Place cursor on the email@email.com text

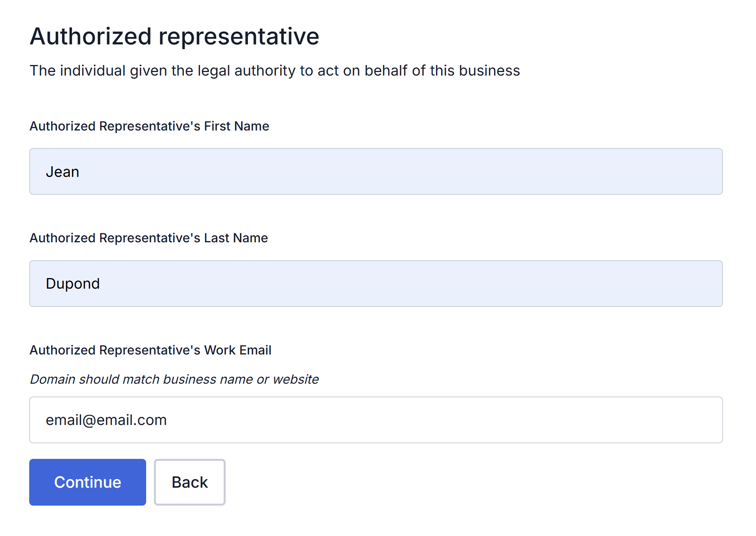[x=106, y=420]
